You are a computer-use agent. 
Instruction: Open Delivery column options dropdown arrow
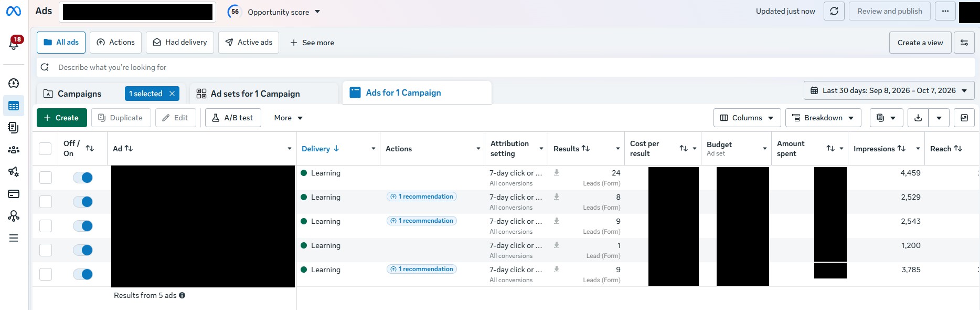[373, 149]
